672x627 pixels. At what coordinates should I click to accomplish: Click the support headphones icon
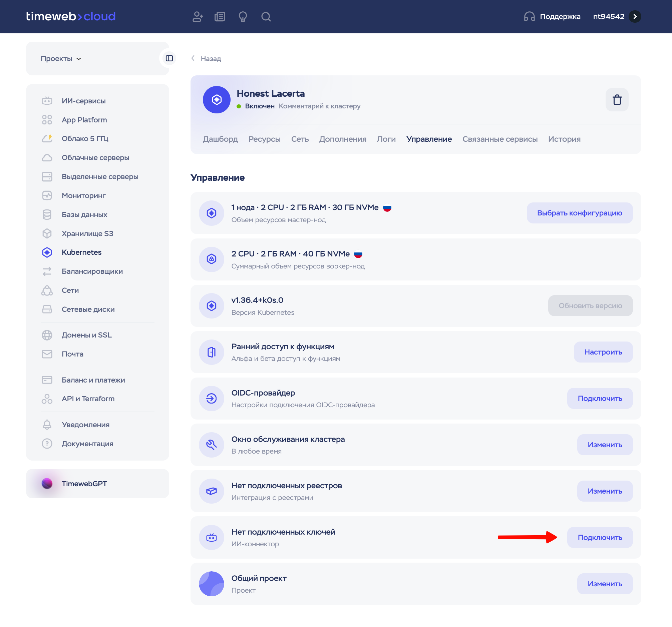[x=529, y=17]
